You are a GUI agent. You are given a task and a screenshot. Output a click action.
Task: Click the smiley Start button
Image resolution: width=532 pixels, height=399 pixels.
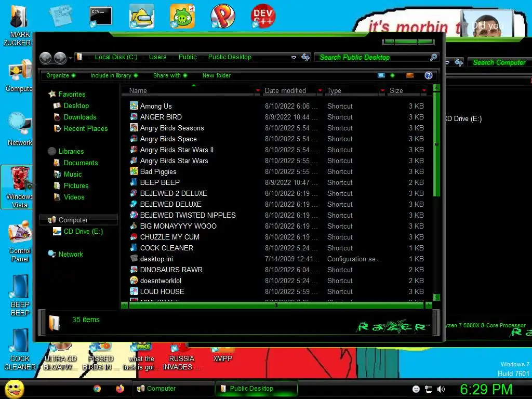[x=14, y=389]
